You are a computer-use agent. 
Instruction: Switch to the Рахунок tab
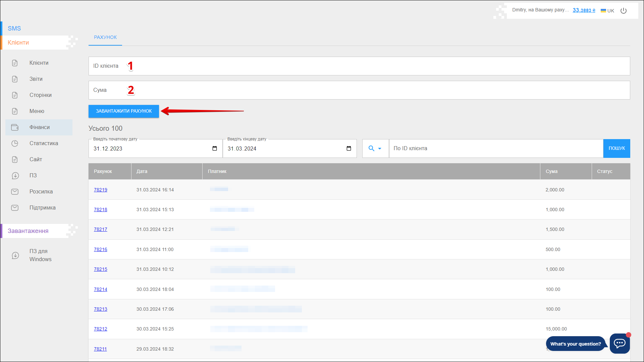pos(105,37)
